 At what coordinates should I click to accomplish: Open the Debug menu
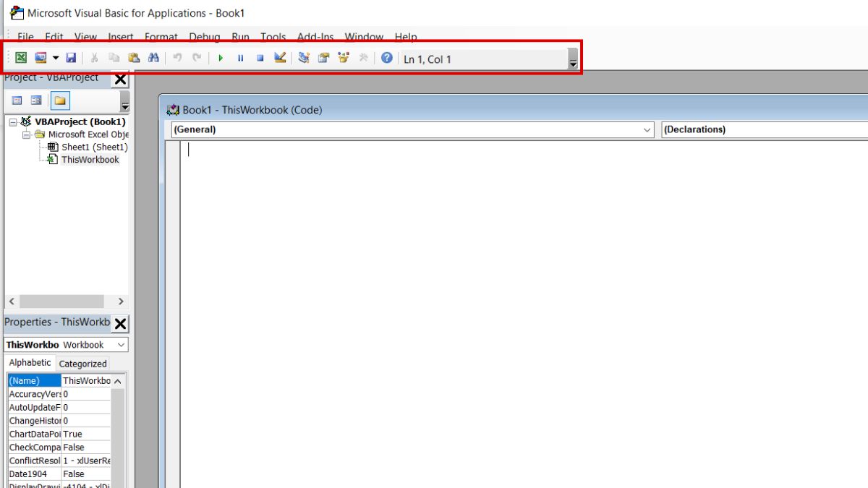[205, 37]
